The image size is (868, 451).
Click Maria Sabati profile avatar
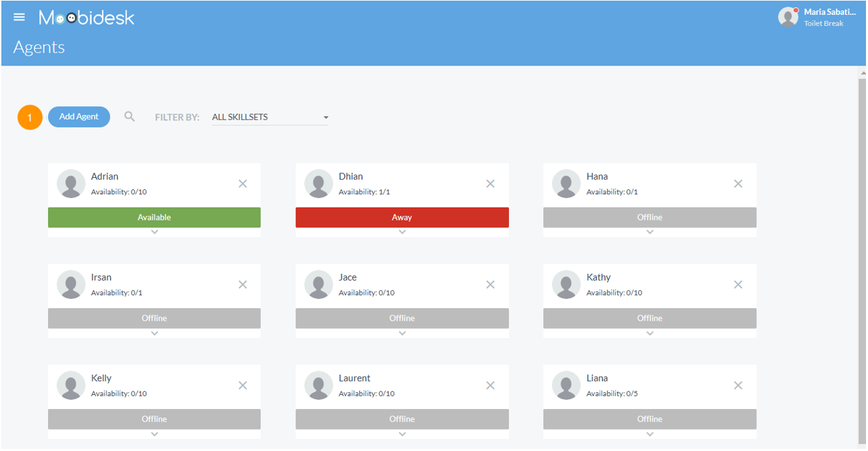788,17
